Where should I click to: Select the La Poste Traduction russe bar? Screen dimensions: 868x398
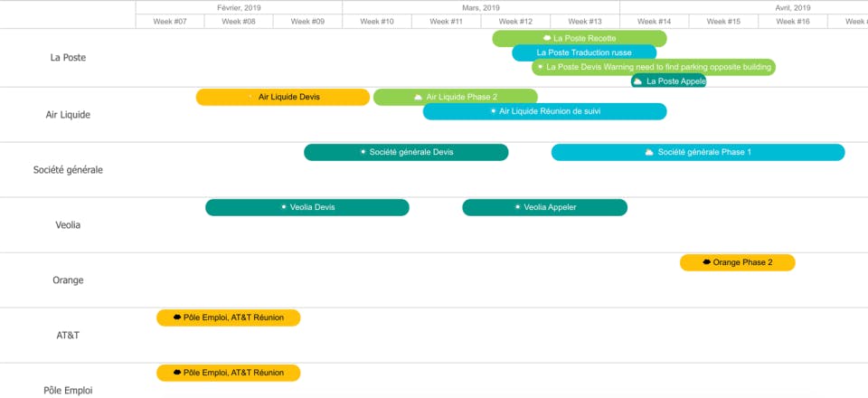584,52
